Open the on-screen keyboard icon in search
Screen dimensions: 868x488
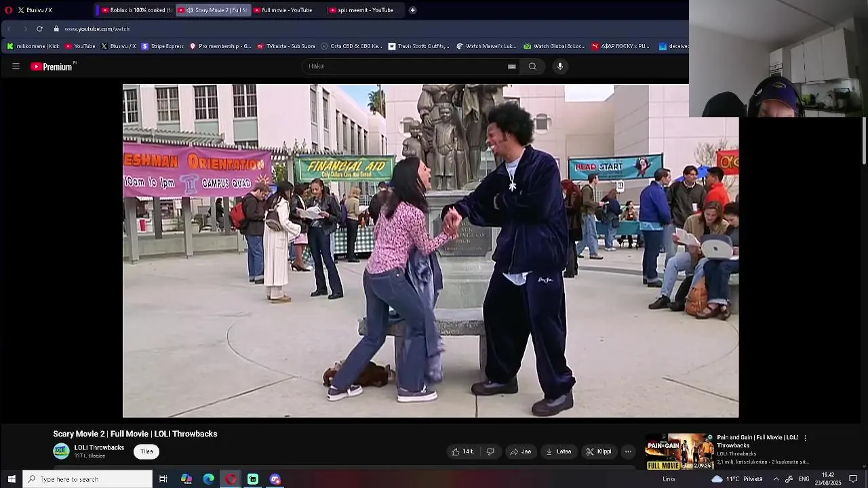coord(511,66)
